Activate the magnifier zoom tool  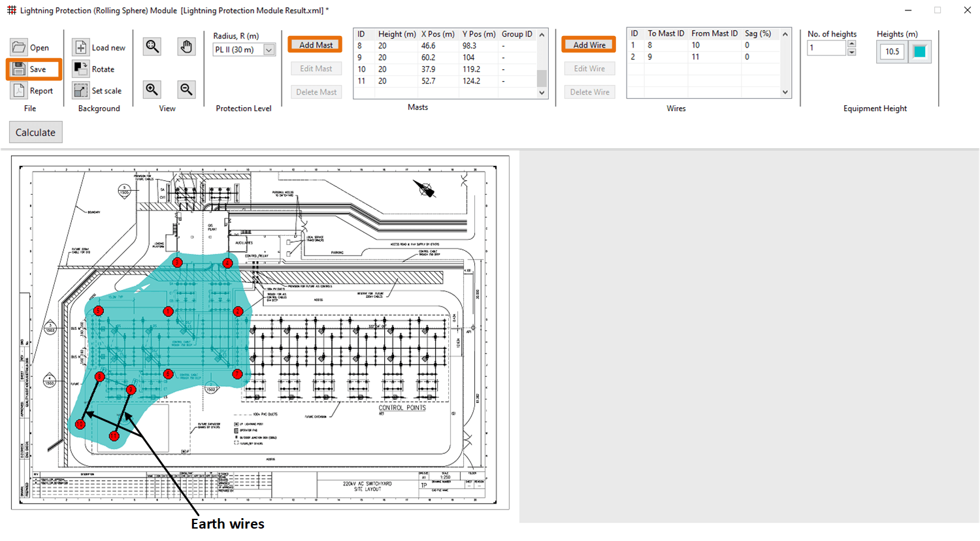coord(152,46)
